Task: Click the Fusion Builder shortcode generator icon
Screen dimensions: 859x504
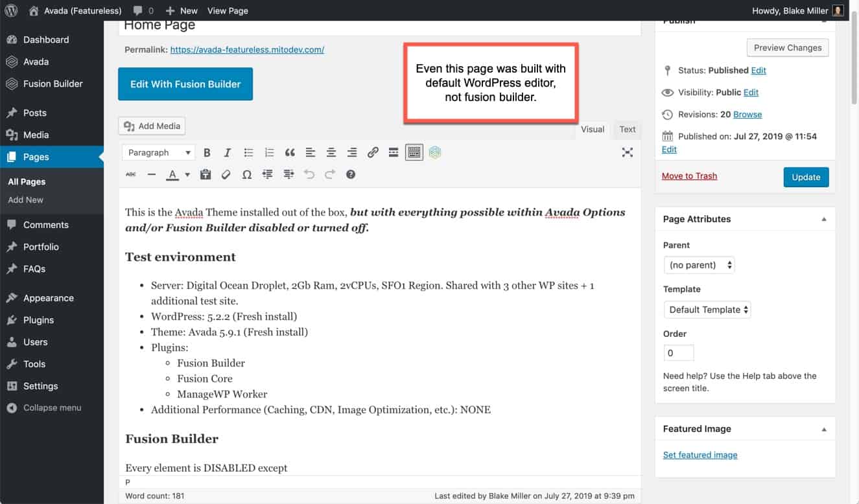Action: tap(435, 153)
